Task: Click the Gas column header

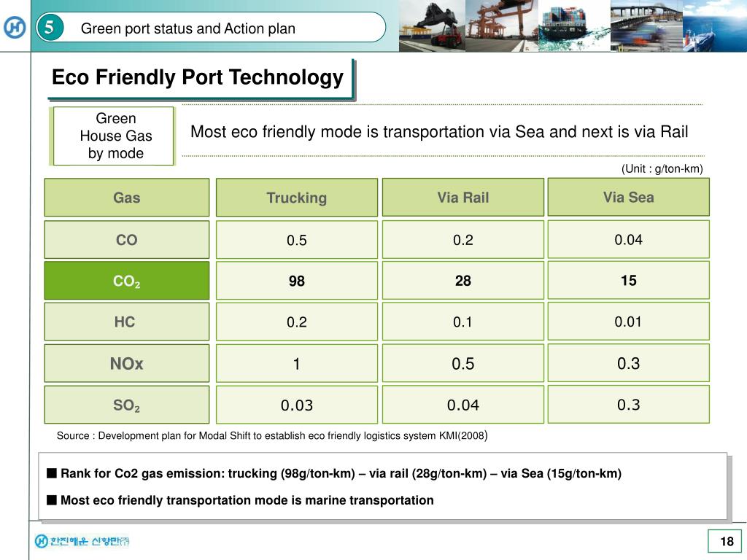Action: [x=127, y=198]
